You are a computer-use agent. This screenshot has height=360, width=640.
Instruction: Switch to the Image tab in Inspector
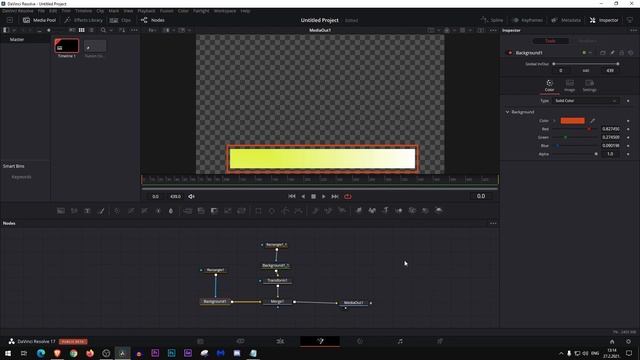coord(569,86)
